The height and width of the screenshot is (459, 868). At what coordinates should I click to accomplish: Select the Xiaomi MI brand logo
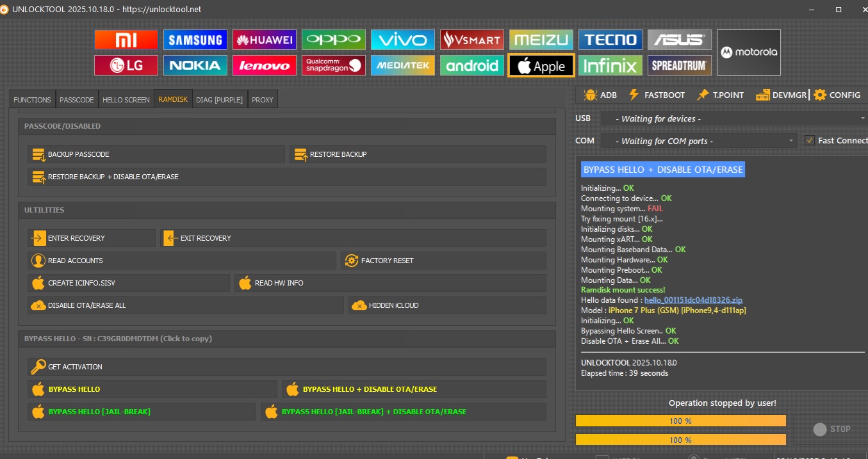point(126,40)
